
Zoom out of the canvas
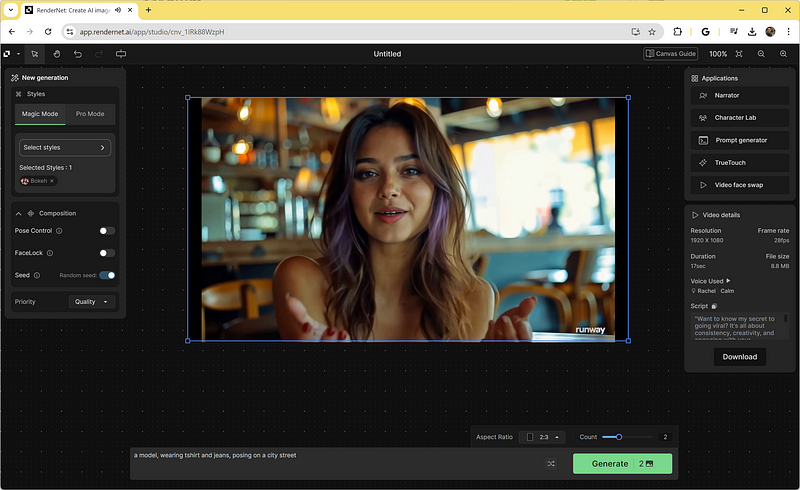point(761,54)
